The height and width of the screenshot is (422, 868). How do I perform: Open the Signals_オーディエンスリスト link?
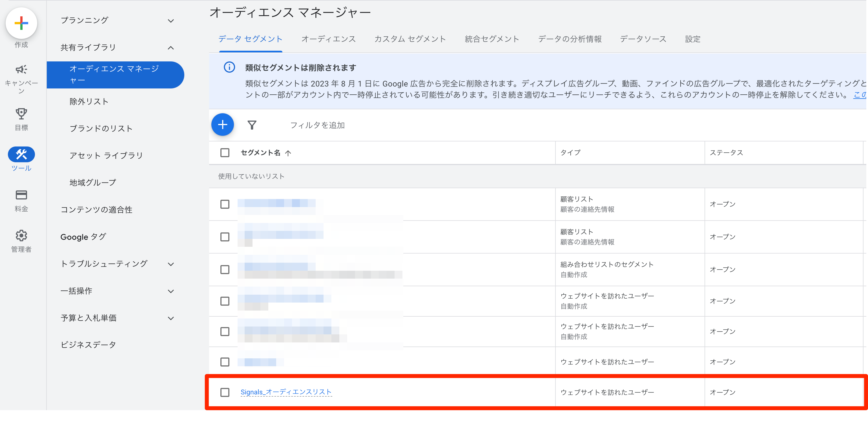(286, 392)
